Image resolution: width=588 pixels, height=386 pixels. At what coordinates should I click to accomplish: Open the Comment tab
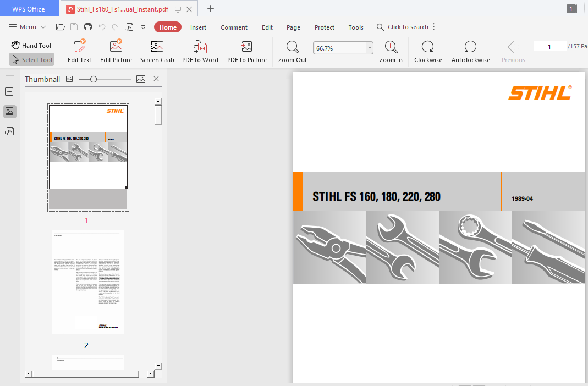[234, 27]
